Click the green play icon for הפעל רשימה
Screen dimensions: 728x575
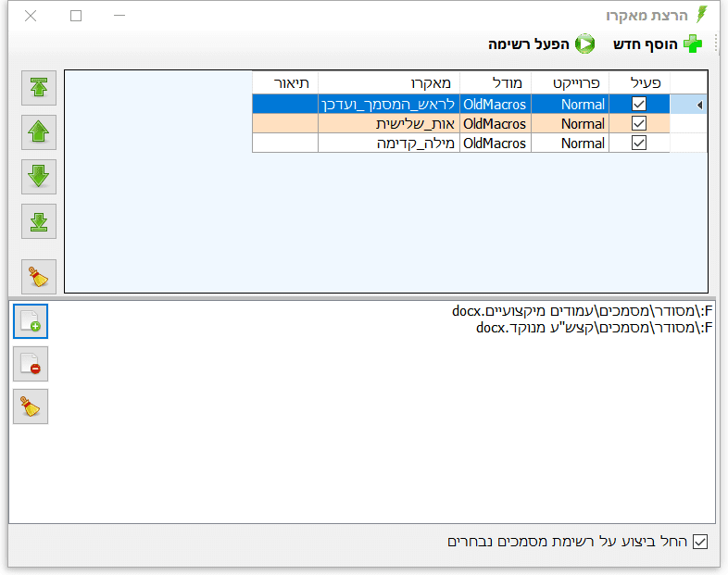[x=585, y=44]
